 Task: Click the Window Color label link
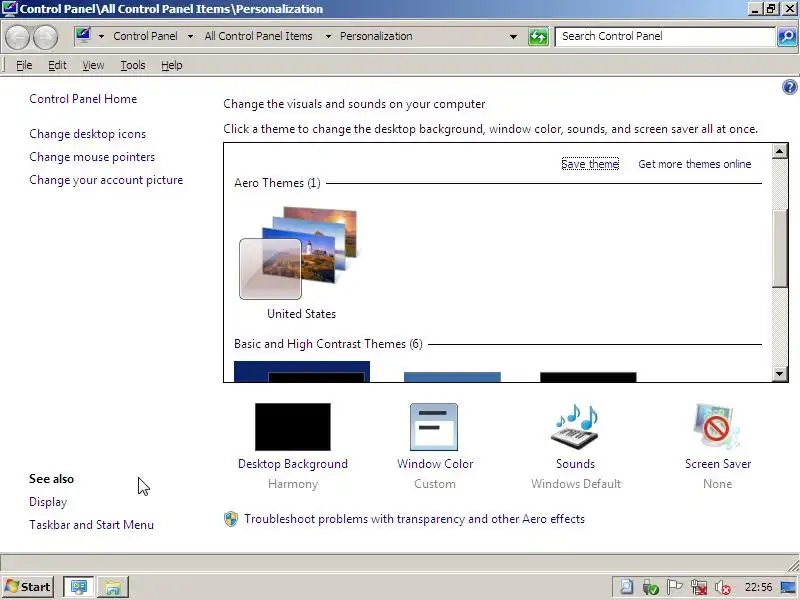[x=435, y=464]
